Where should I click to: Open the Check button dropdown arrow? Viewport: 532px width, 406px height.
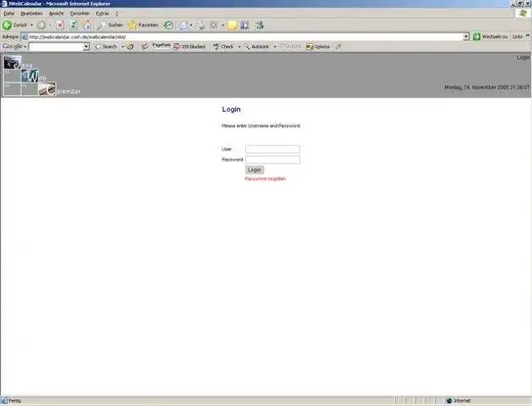point(239,47)
